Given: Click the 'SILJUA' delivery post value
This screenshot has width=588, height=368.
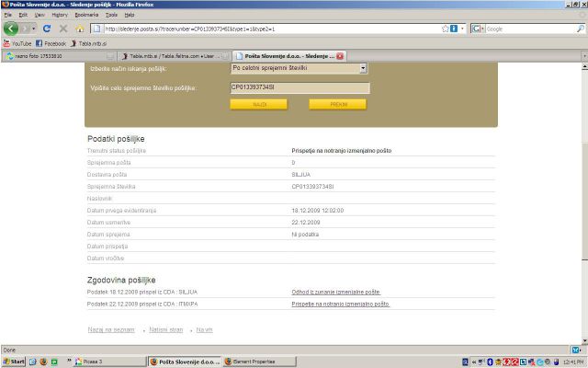Looking at the screenshot, I should pyautogui.click(x=300, y=175).
